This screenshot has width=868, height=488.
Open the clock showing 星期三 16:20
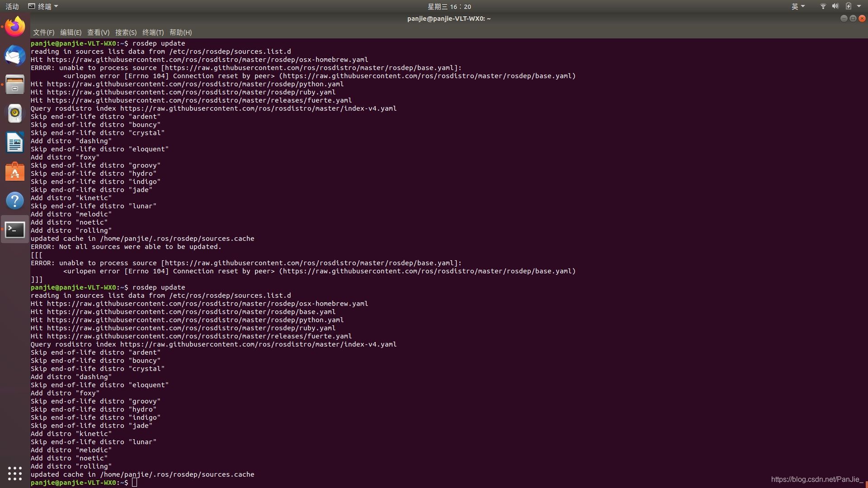pos(449,6)
